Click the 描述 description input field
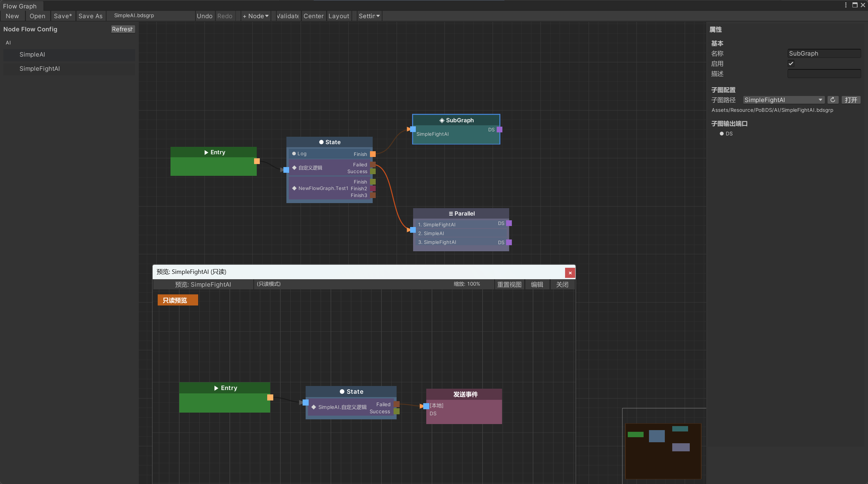The image size is (868, 484). (x=824, y=74)
